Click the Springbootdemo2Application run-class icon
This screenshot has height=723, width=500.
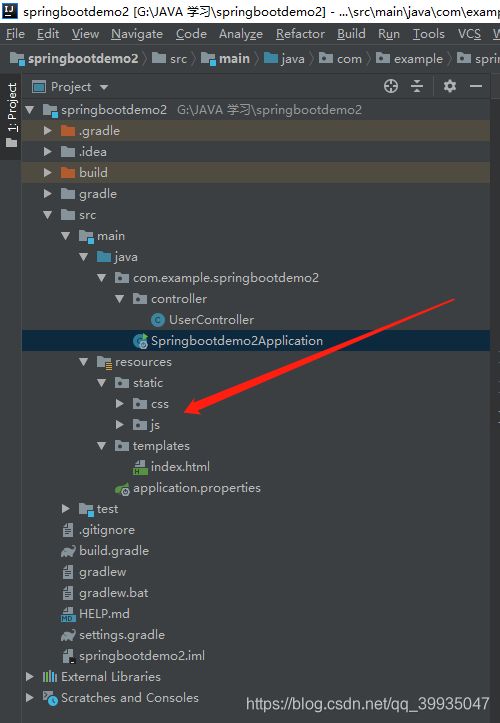coord(140,341)
